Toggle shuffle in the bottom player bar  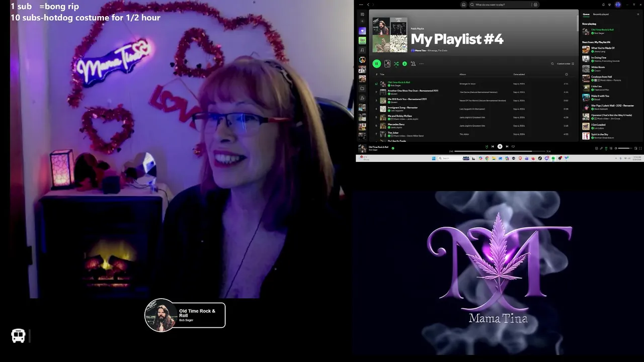click(x=487, y=146)
